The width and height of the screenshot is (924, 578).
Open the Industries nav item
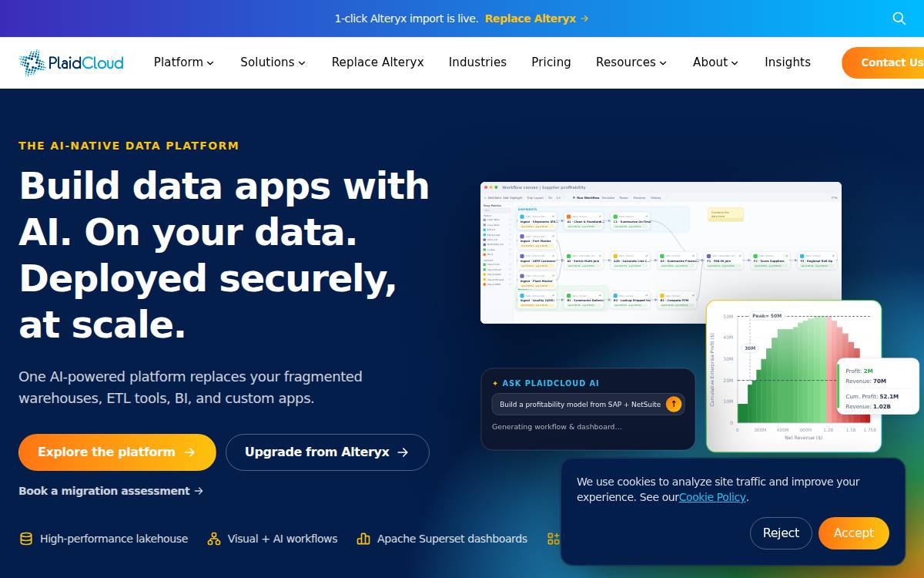point(477,62)
